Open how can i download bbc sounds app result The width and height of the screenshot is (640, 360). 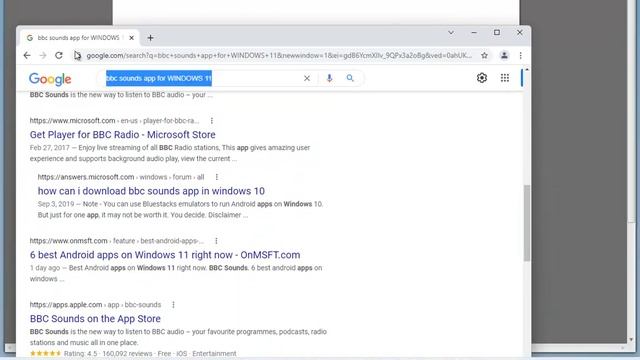coord(151,191)
